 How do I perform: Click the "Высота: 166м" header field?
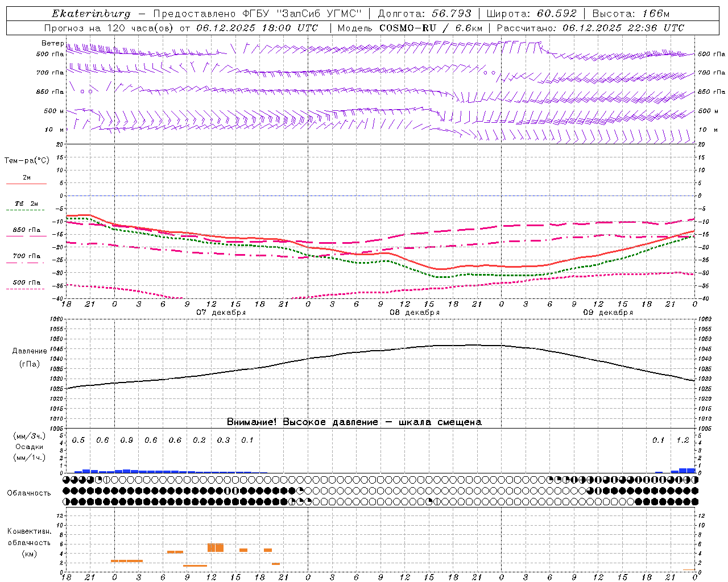[631, 14]
